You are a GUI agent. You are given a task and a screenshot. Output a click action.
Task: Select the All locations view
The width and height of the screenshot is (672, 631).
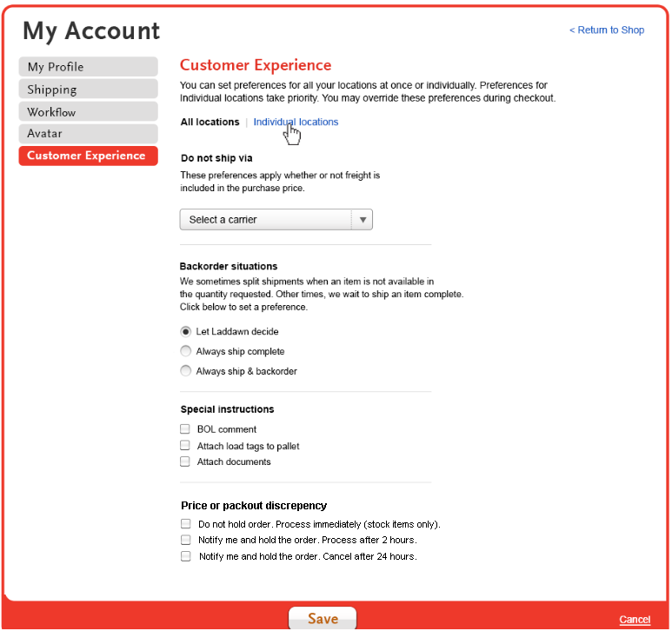[x=210, y=122]
